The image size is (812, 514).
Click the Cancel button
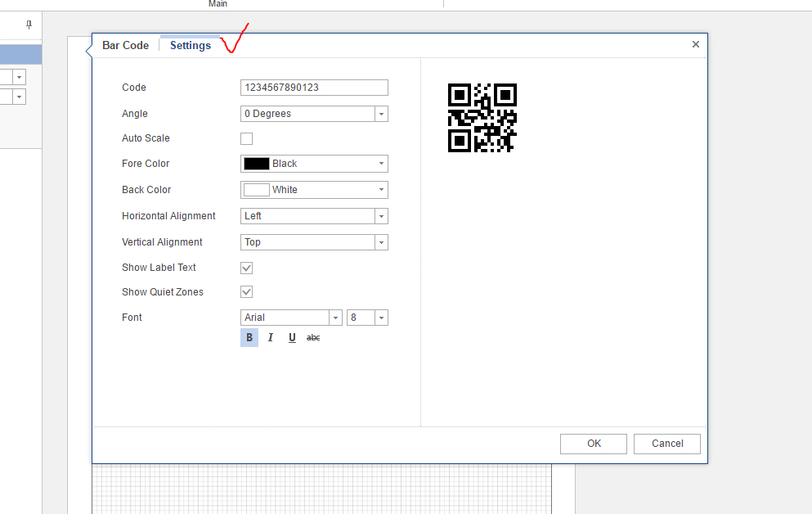(x=667, y=444)
